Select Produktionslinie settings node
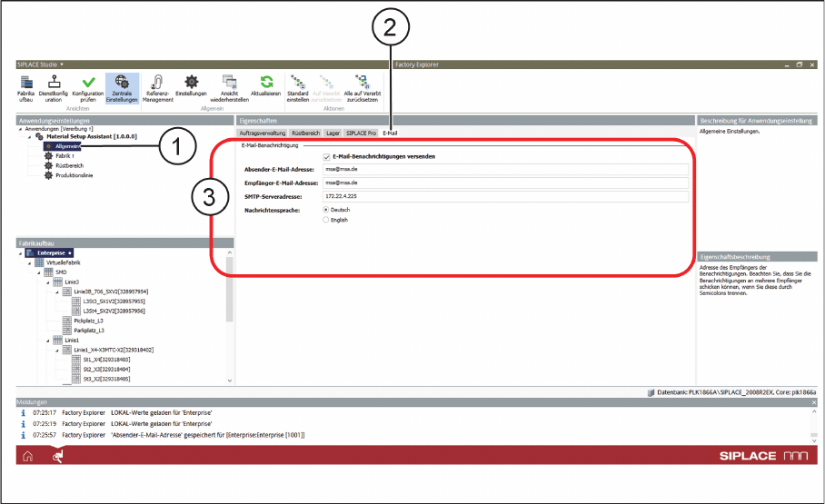The image size is (825, 504). [x=75, y=175]
